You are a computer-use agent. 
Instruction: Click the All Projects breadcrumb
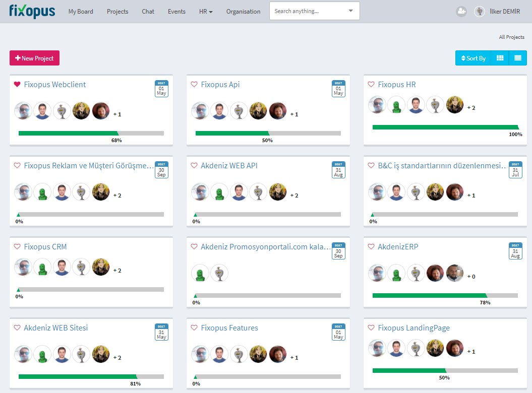point(512,37)
